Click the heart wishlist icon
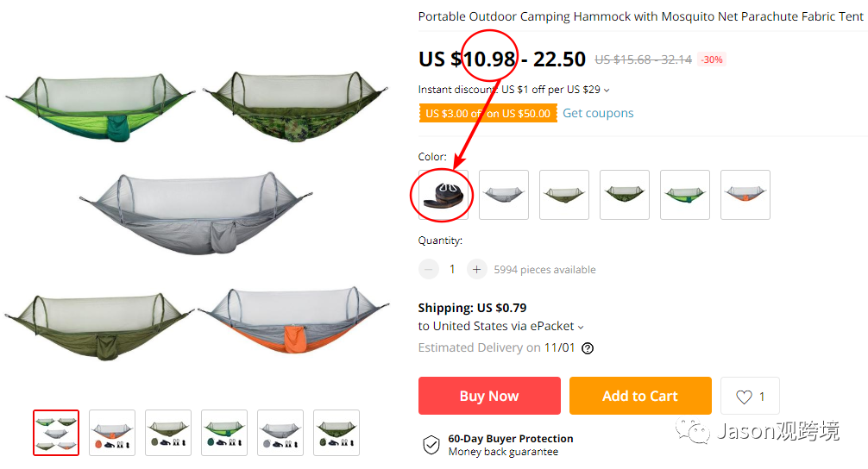 (744, 397)
